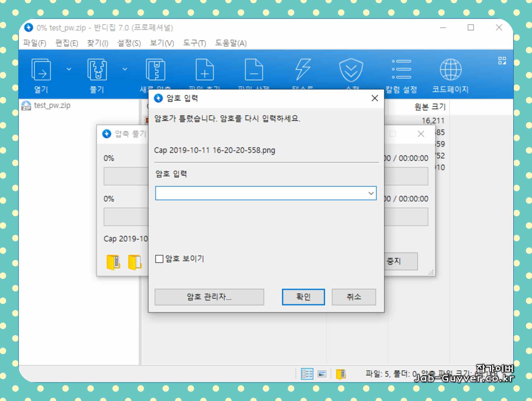Expand the dropdown arrow next to 열기
The height and width of the screenshot is (401, 532).
[x=69, y=70]
